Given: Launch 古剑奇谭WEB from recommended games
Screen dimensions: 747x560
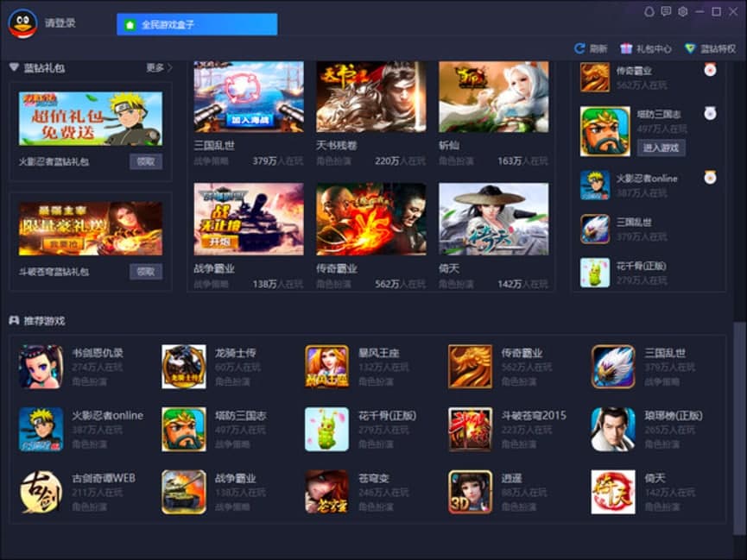Looking at the screenshot, I should [41, 492].
